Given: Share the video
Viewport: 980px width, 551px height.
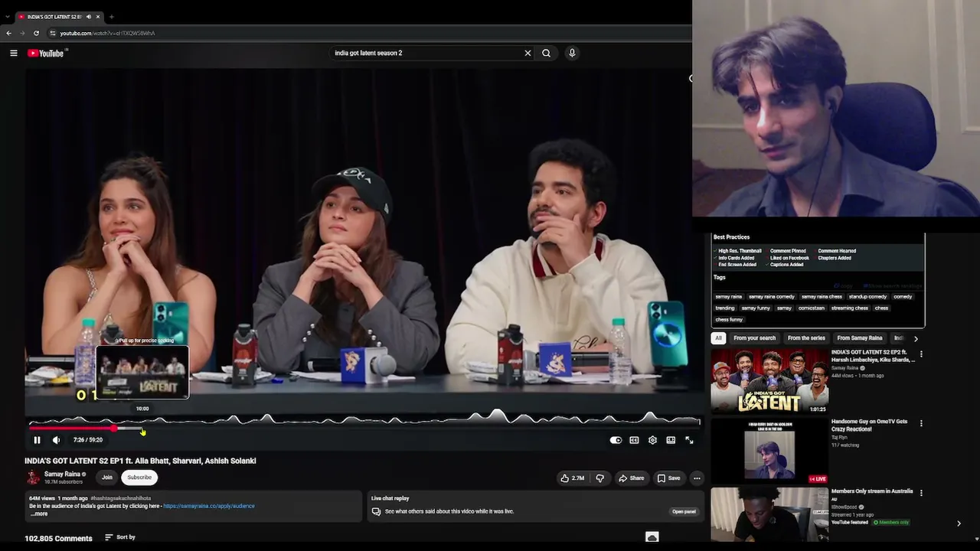Looking at the screenshot, I should [631, 478].
